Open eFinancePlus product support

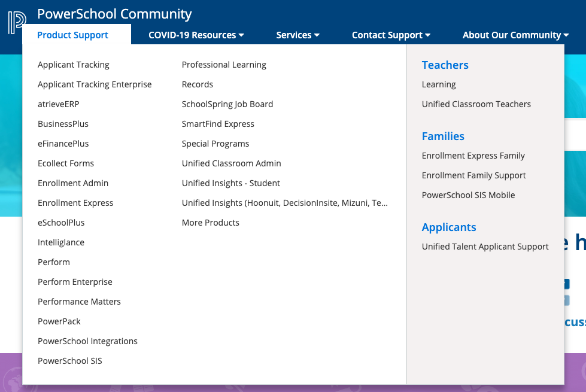[63, 144]
